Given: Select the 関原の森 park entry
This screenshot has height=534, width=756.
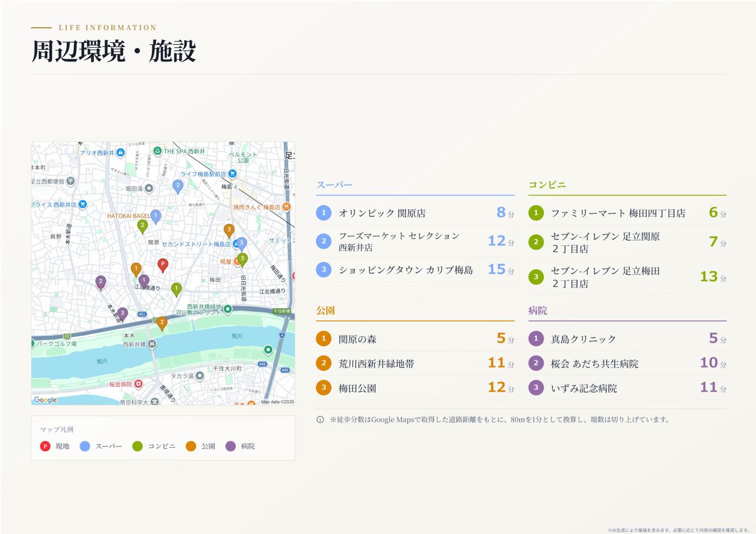Looking at the screenshot, I should (x=415, y=338).
